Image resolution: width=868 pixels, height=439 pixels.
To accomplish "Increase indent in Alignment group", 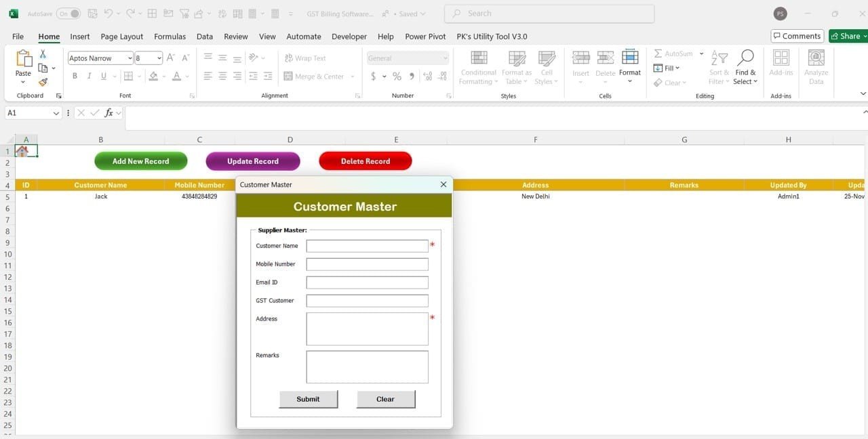I will coord(269,77).
